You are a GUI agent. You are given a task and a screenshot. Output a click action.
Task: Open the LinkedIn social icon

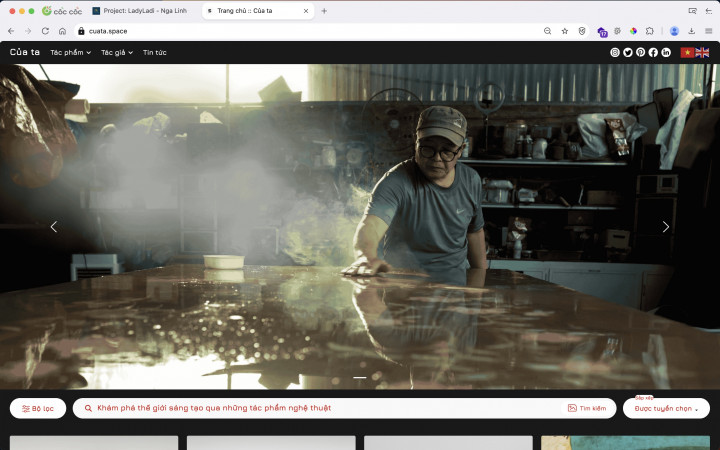point(666,52)
